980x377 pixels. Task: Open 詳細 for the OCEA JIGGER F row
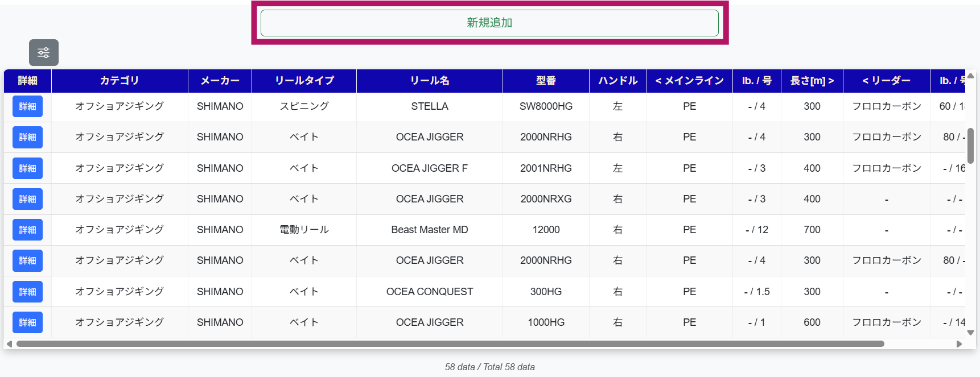point(27,168)
